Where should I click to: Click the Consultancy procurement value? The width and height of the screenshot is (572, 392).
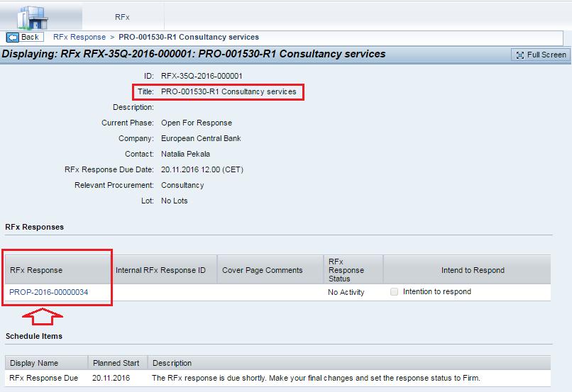coord(182,185)
